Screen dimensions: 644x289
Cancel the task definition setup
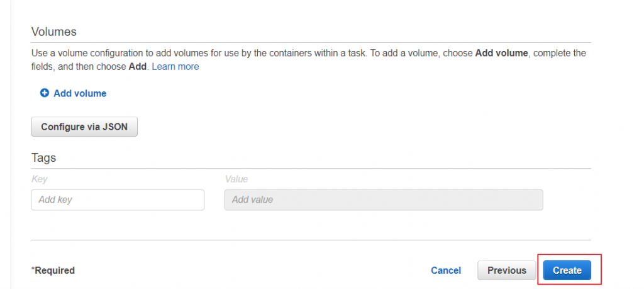tap(446, 270)
